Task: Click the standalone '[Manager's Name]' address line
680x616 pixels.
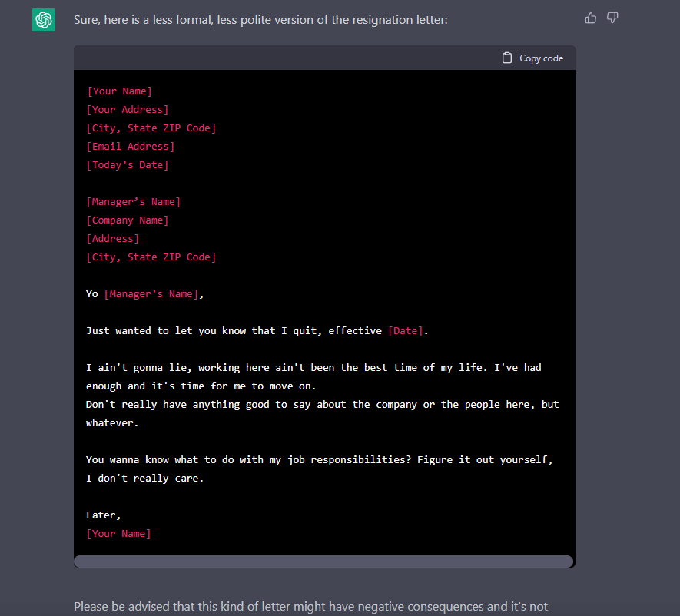Action: coord(134,201)
